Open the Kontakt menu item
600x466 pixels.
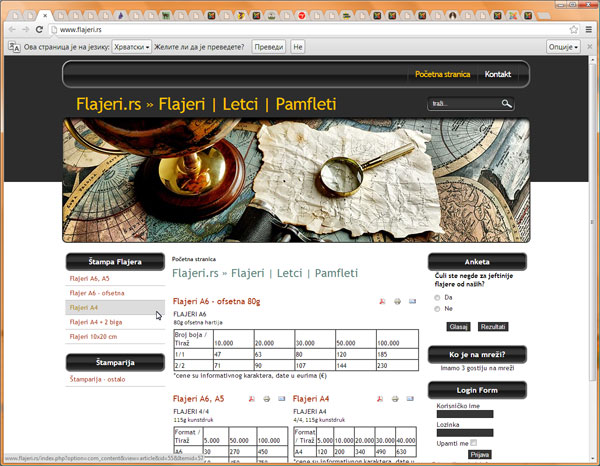(498, 74)
